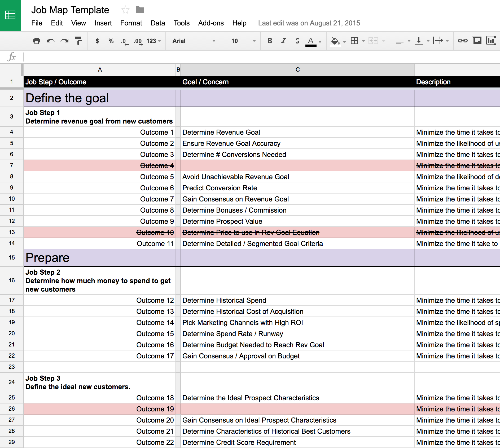Select the Goal / Concern header cell
The width and height of the screenshot is (500, 448).
297,82
